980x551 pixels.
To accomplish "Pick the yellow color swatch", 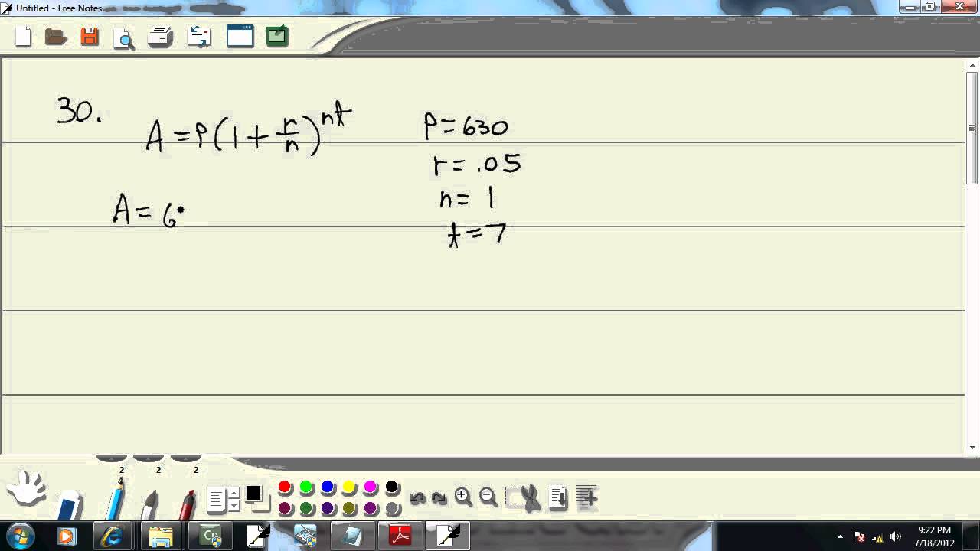I will pyautogui.click(x=349, y=487).
